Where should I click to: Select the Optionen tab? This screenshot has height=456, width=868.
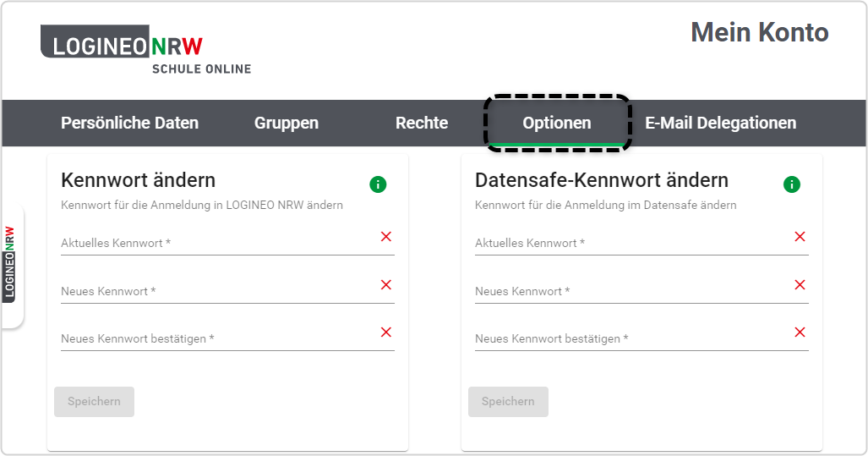(557, 123)
